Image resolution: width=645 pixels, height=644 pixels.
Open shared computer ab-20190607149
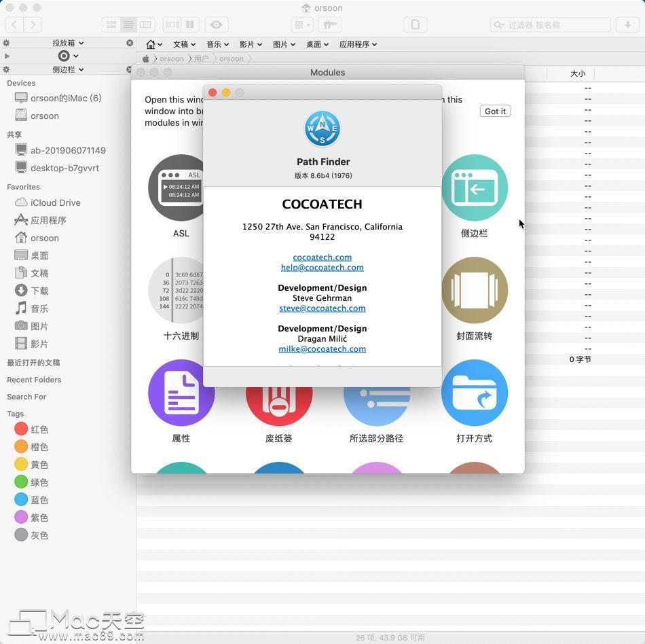click(x=60, y=150)
